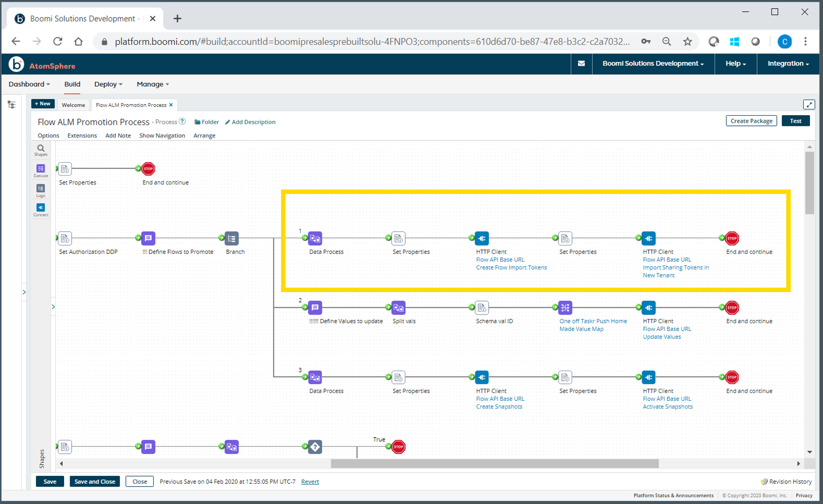Viewport: 823px width, 504px height.
Task: Select the One off Taskr Push Home map shape
Action: (x=565, y=308)
